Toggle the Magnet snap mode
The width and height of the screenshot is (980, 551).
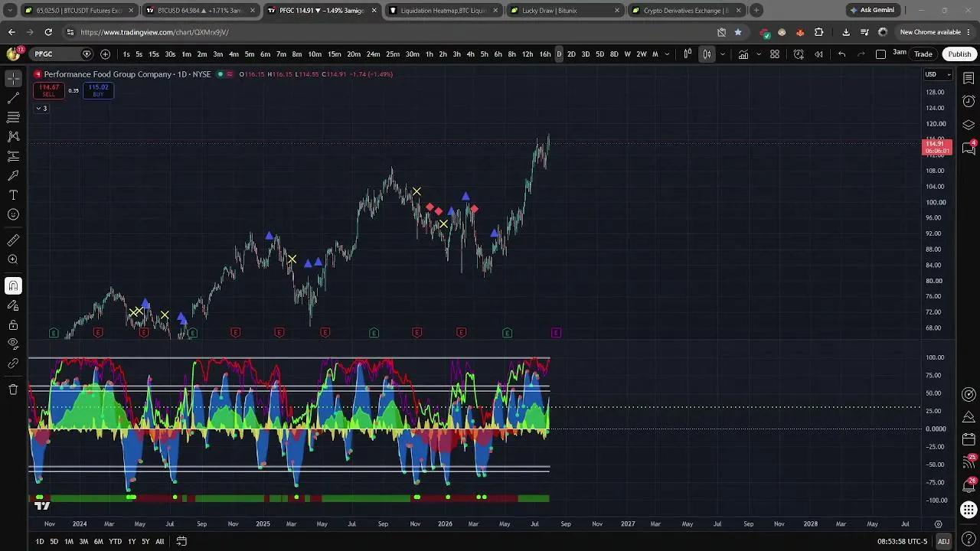[13, 285]
